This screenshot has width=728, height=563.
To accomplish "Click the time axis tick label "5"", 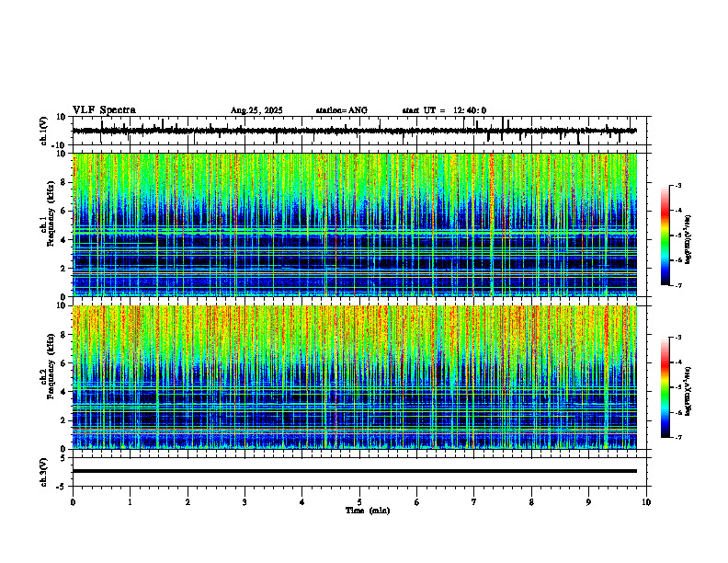I will tap(359, 502).
